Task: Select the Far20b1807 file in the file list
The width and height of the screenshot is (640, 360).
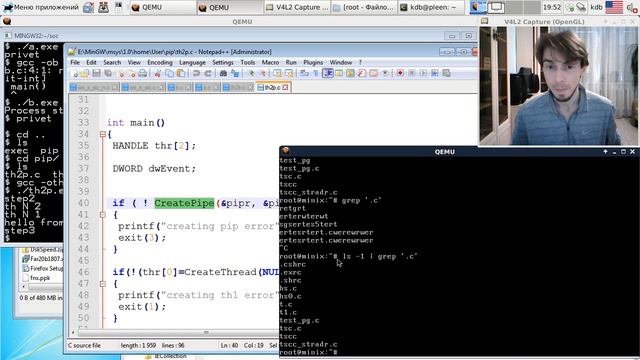Action: click(42, 259)
